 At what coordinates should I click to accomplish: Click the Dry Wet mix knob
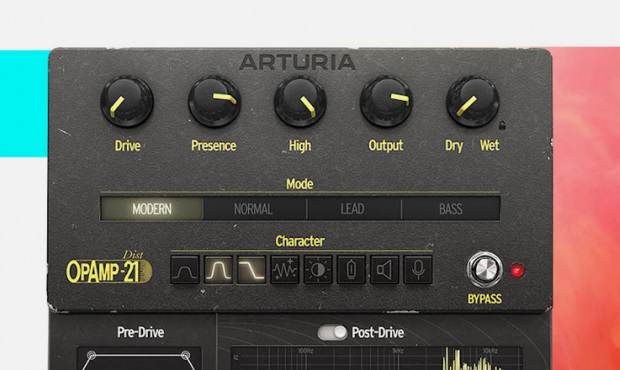click(473, 101)
